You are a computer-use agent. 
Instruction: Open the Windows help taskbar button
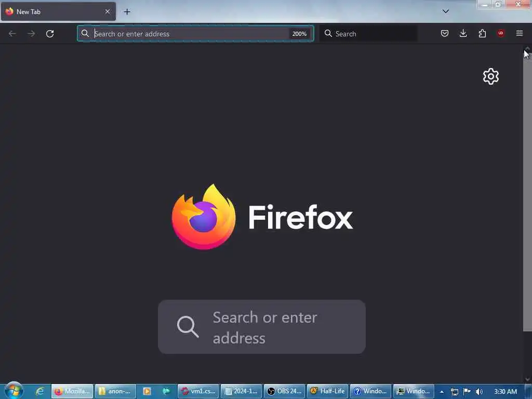tap(370, 391)
